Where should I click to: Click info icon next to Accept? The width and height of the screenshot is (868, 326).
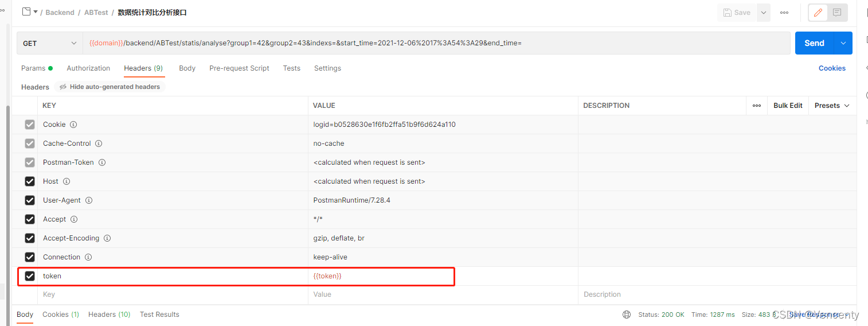pos(74,219)
